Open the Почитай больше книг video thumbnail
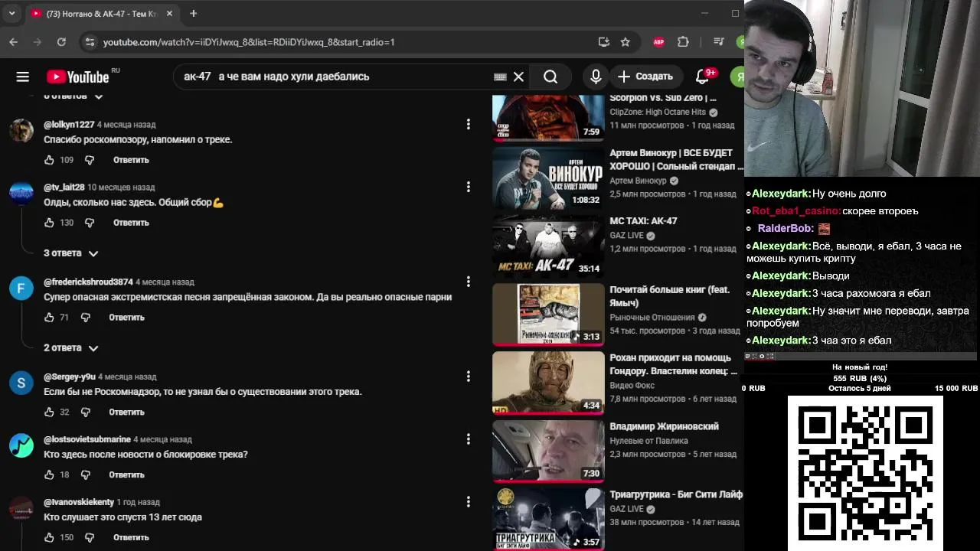 click(x=548, y=315)
